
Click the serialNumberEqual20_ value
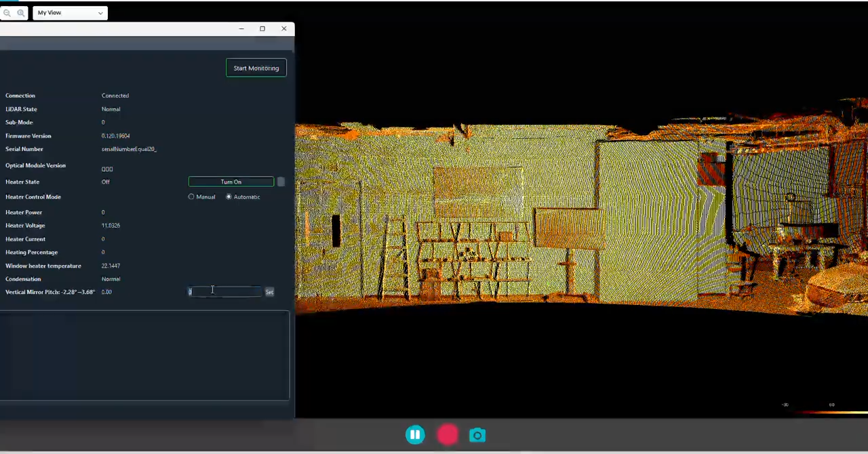(x=129, y=149)
